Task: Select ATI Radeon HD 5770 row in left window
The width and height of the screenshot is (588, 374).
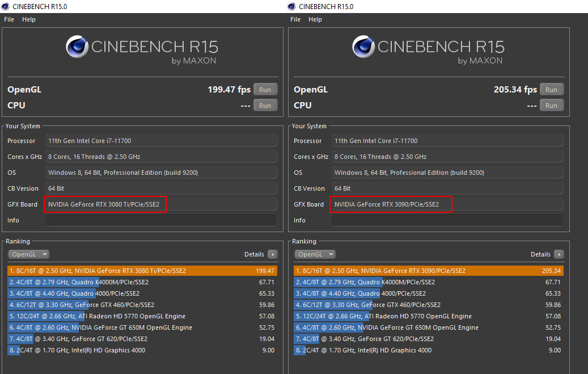Action: coord(142,316)
